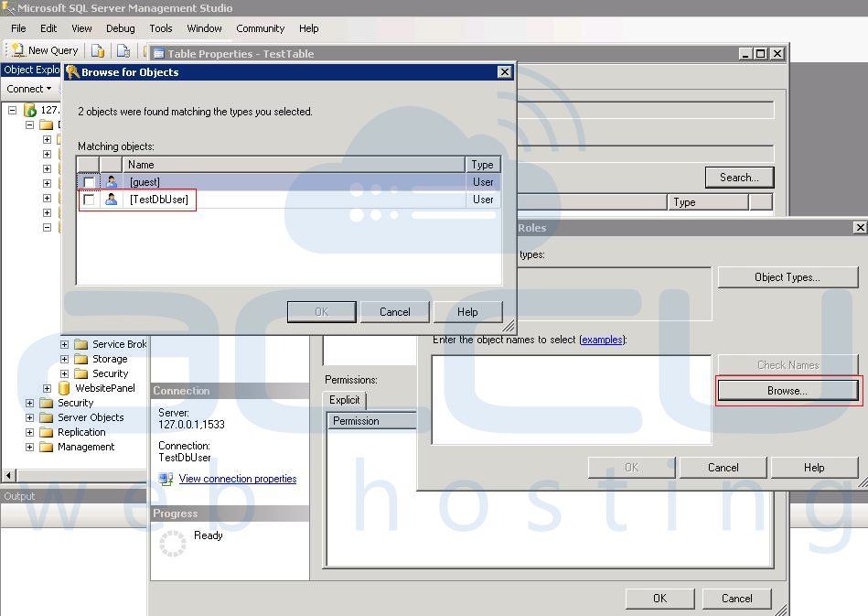Click the WebsitePanel database icon

(x=64, y=388)
